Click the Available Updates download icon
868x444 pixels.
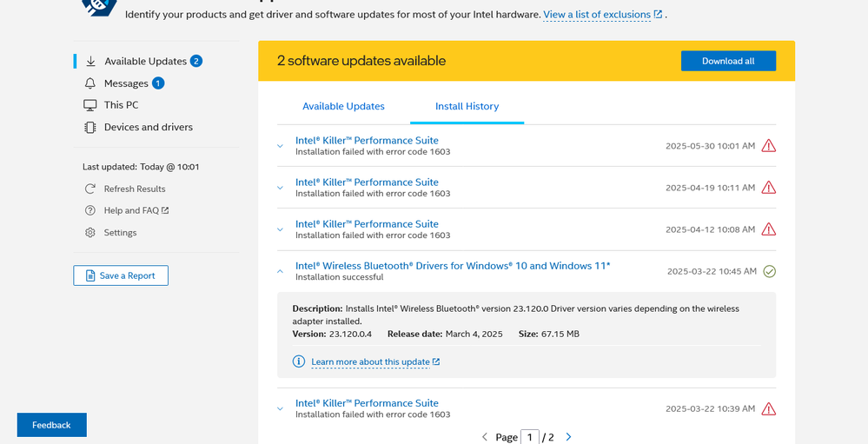[x=90, y=62]
